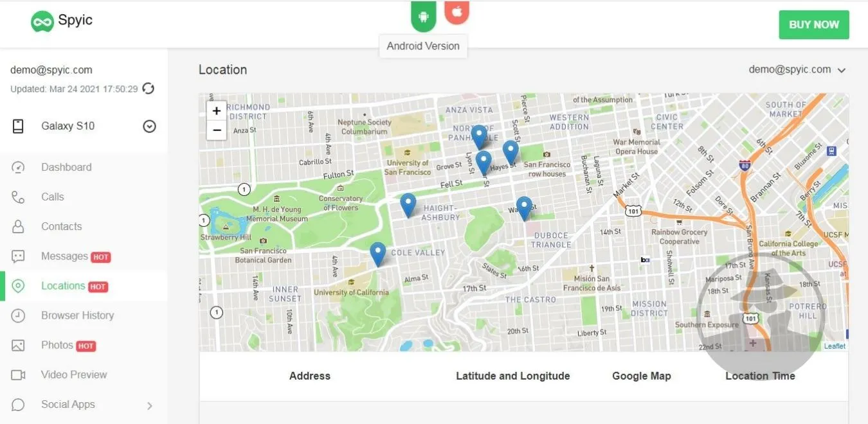Click the Conservatory of Flowers map label

340,203
